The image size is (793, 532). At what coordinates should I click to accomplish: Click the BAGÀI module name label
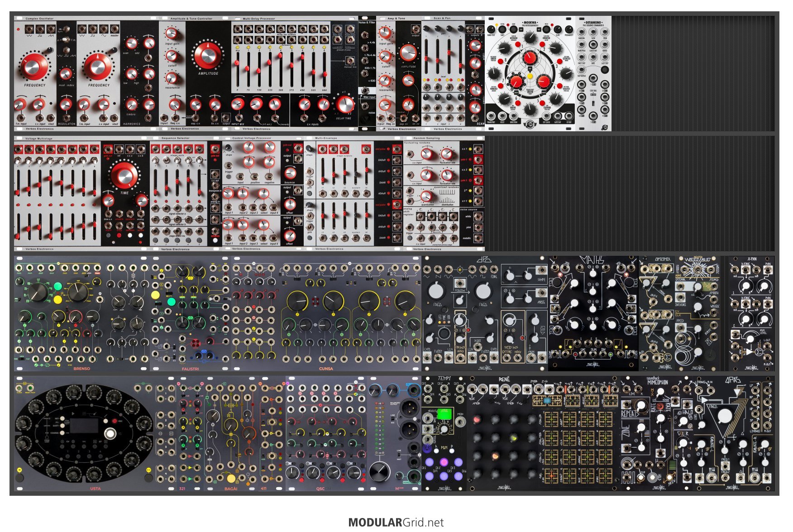coord(231,489)
